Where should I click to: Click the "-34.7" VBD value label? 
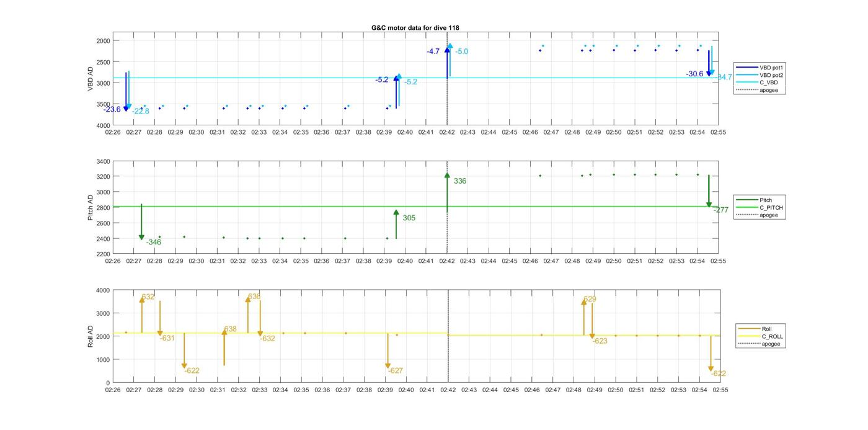click(724, 77)
